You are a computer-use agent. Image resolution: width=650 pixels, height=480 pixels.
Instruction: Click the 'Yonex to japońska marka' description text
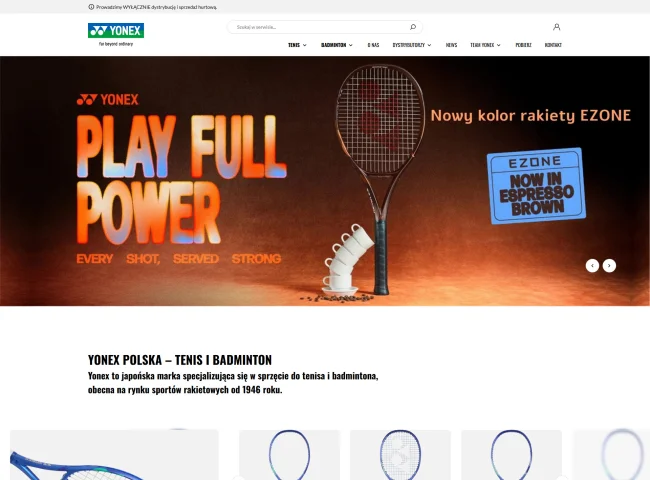(x=233, y=383)
